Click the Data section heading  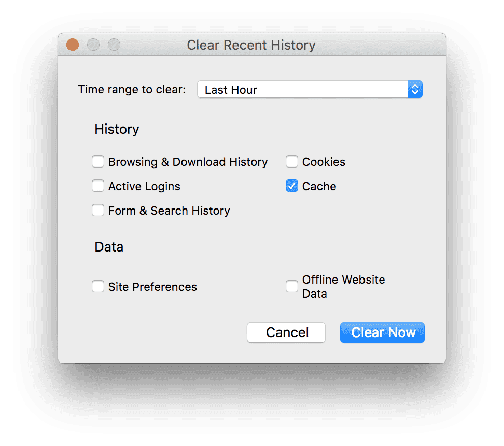coord(108,246)
